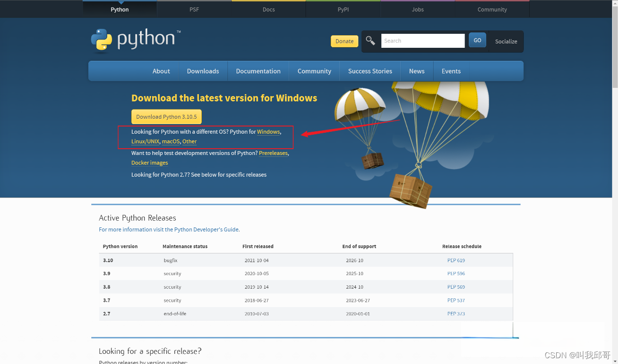Open the Community top tab

(492, 9)
